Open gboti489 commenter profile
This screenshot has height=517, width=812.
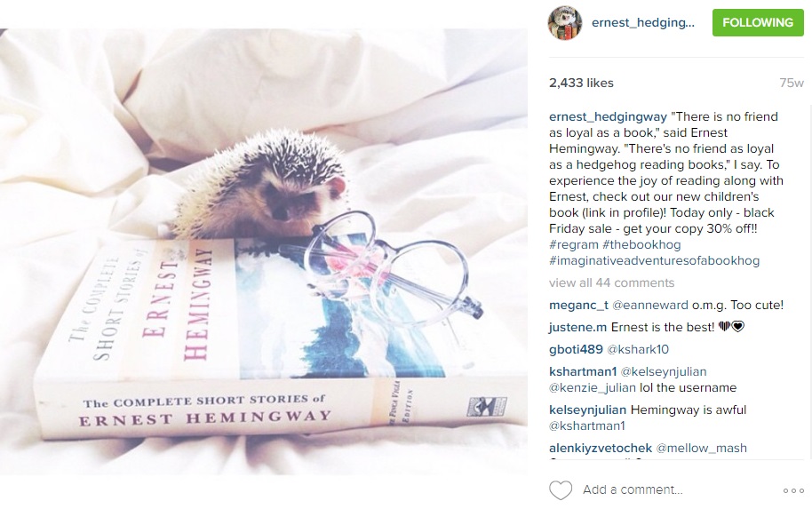576,350
